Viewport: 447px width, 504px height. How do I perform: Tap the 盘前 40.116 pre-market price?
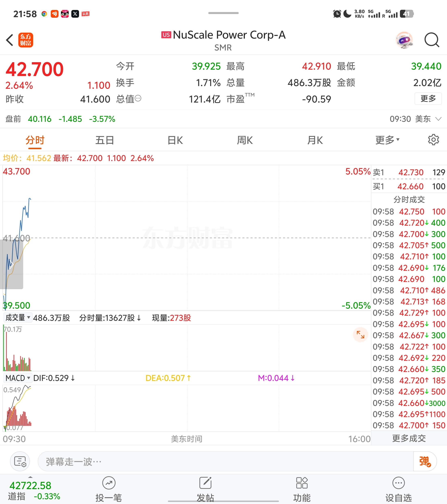(39, 119)
